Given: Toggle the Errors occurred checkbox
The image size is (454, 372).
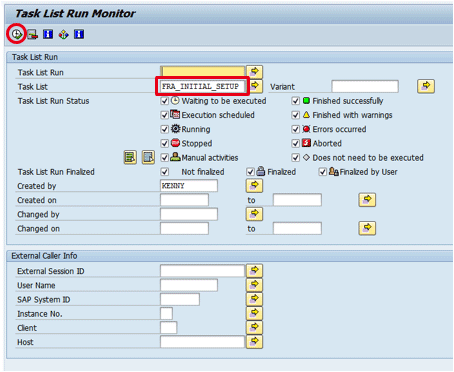Looking at the screenshot, I should (x=295, y=129).
